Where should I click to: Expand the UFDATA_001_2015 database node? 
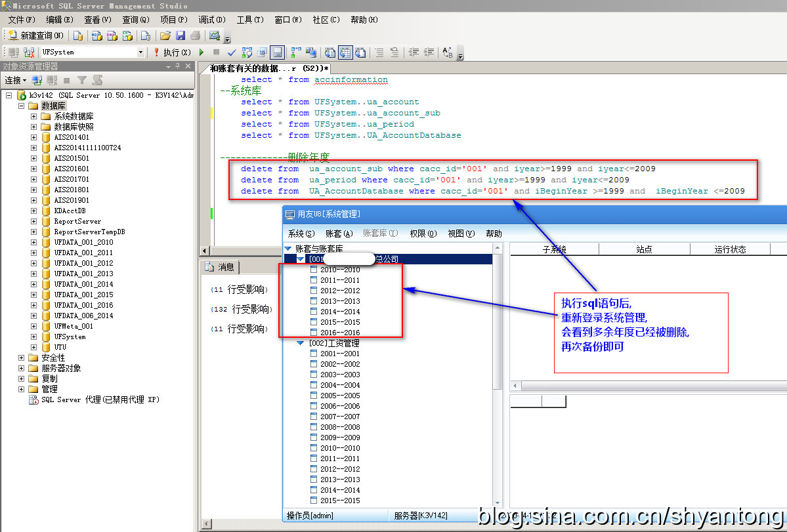(34, 295)
